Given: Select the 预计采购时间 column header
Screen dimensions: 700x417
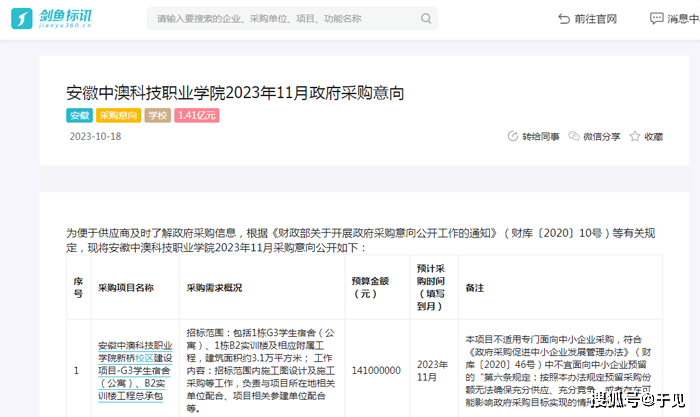Looking at the screenshot, I should pyautogui.click(x=431, y=287).
